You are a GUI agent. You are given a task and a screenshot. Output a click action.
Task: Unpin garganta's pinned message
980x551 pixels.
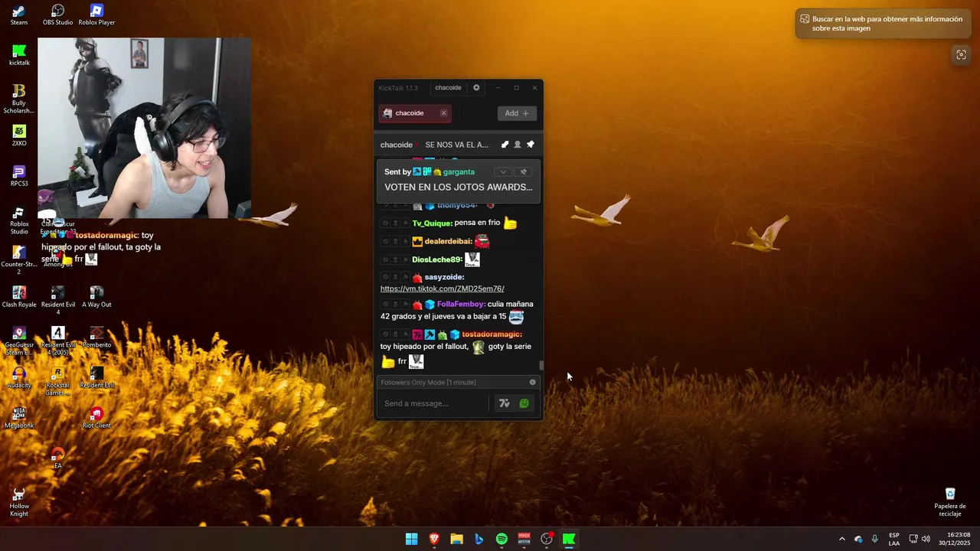point(524,172)
